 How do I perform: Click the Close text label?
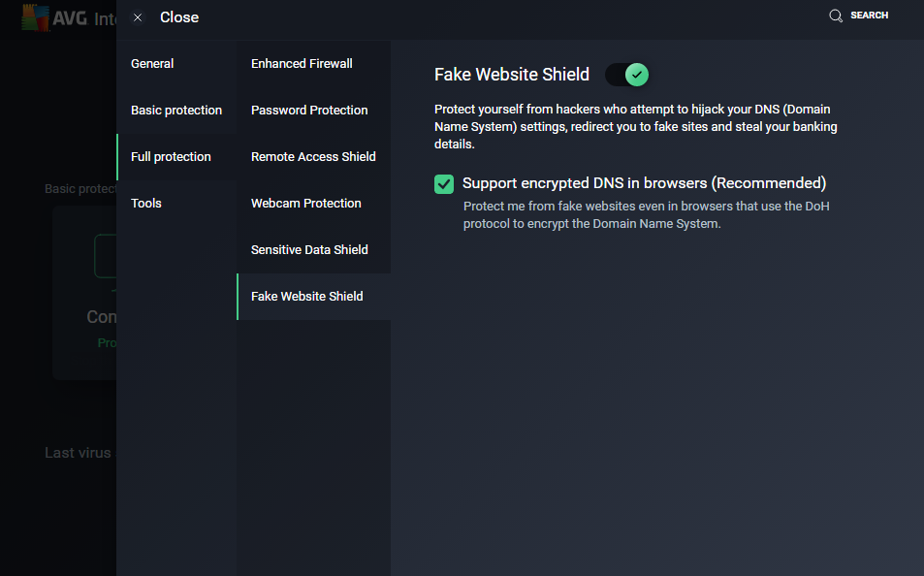click(x=179, y=17)
